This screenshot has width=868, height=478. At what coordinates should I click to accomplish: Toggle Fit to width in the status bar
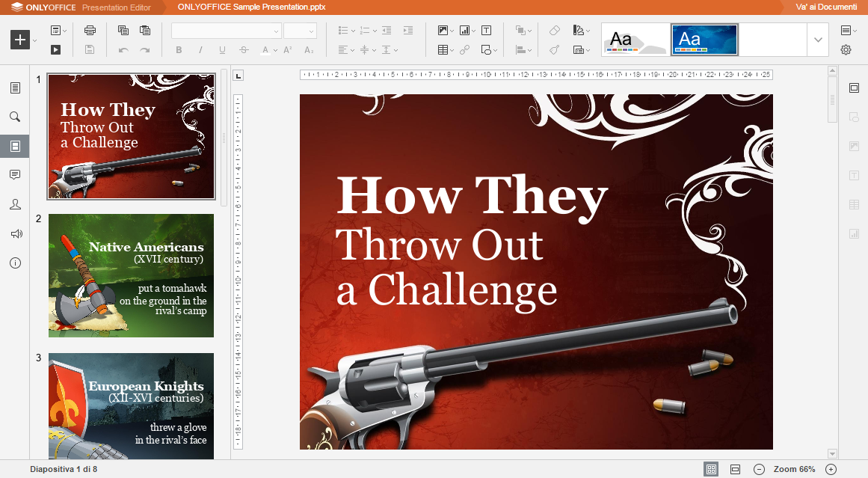[x=735, y=469]
